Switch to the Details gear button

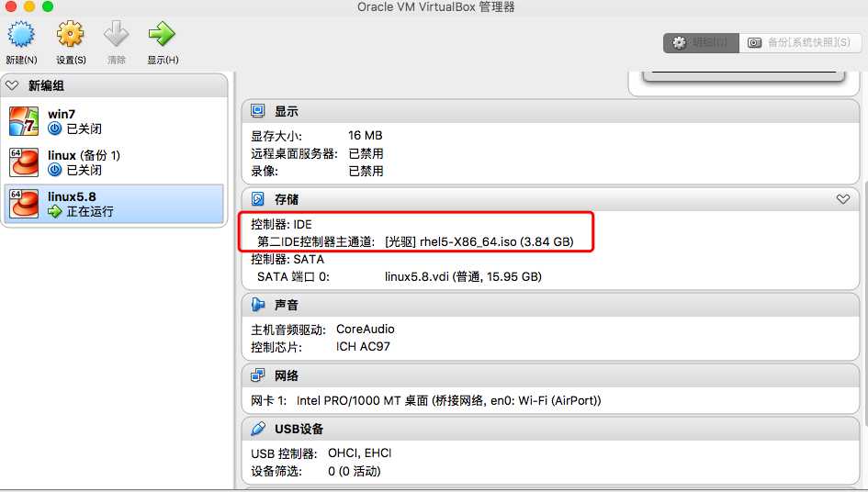click(x=701, y=42)
